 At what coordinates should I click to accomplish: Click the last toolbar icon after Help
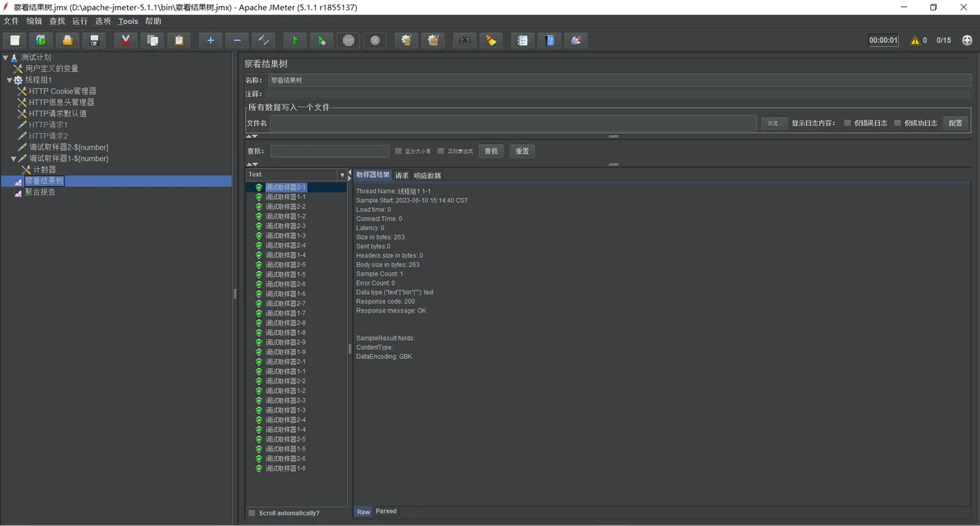[x=576, y=41]
